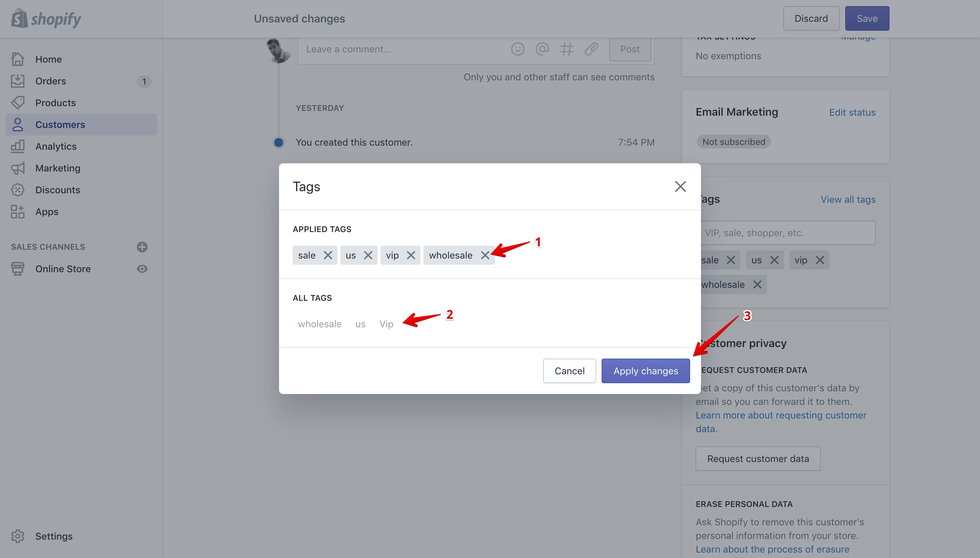Remove sale tag in Tags card
980x558 pixels.
731,260
